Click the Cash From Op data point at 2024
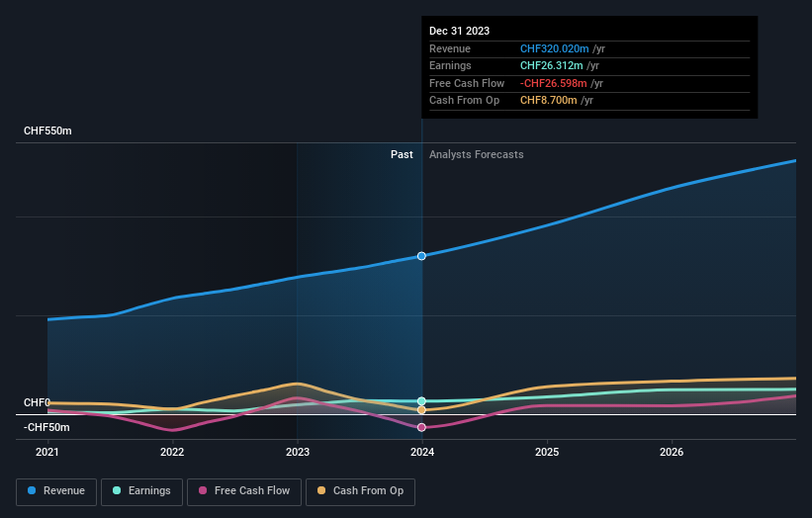Image resolution: width=812 pixels, height=518 pixels. coord(421,410)
